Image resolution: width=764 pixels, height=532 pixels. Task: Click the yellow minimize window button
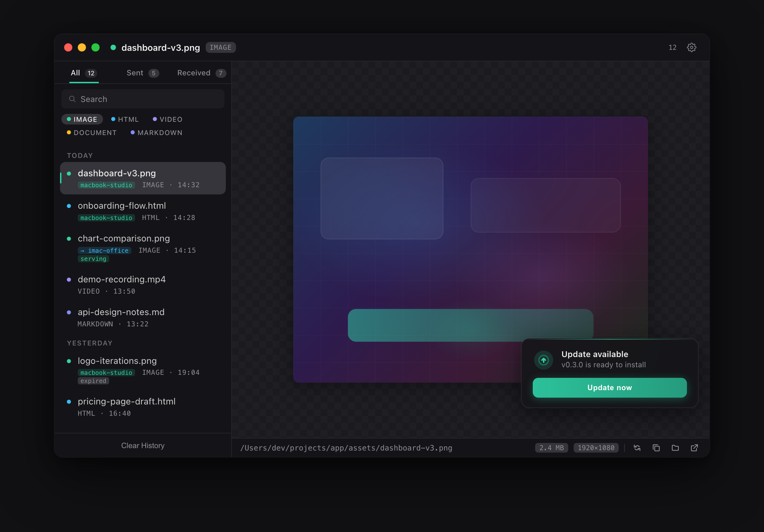point(82,47)
